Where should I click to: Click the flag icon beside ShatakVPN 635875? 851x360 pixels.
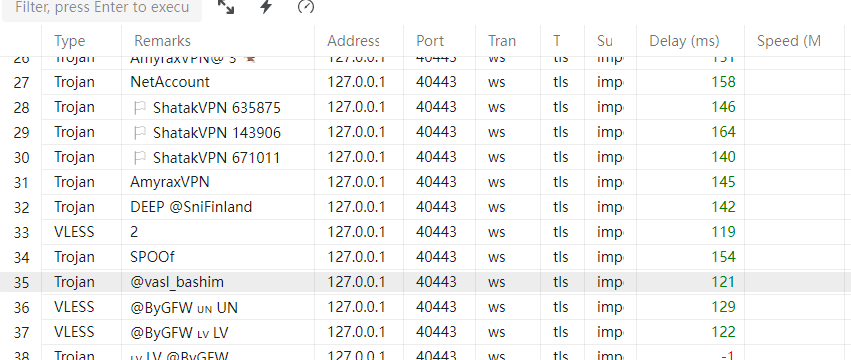coord(139,108)
